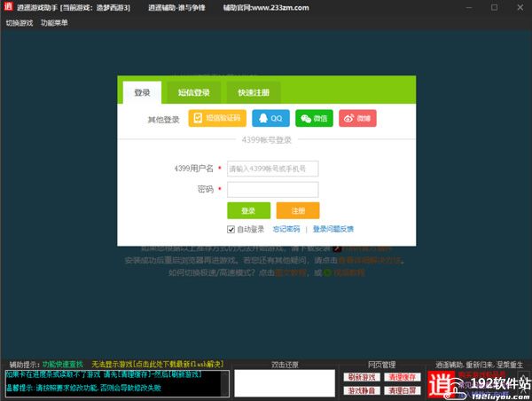Click 功能快速查找 green hint link
Screen dimensions: 532x401
pyautogui.click(x=63, y=365)
